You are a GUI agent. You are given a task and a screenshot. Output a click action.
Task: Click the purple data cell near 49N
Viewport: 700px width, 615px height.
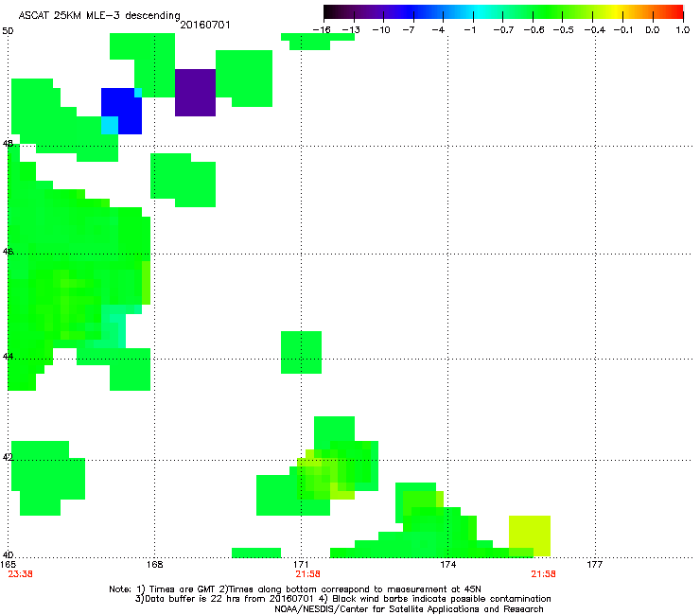point(195,93)
